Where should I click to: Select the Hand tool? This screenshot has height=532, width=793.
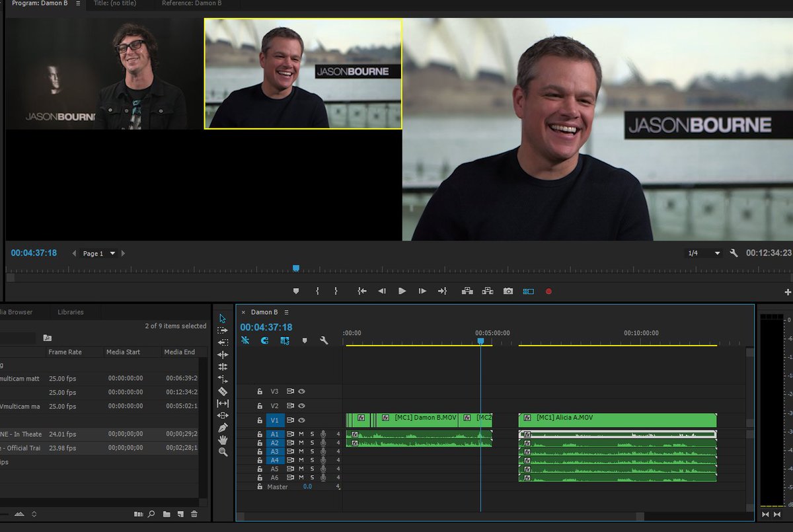[223, 439]
